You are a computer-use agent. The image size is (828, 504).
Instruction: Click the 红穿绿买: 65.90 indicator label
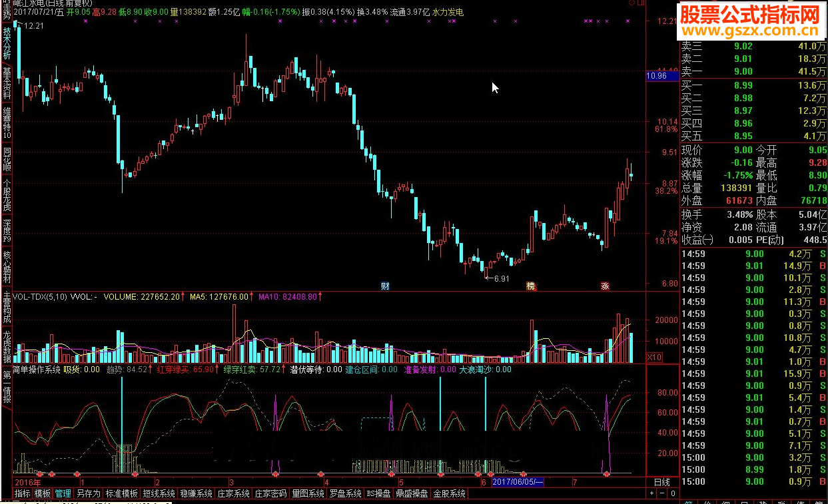click(186, 369)
